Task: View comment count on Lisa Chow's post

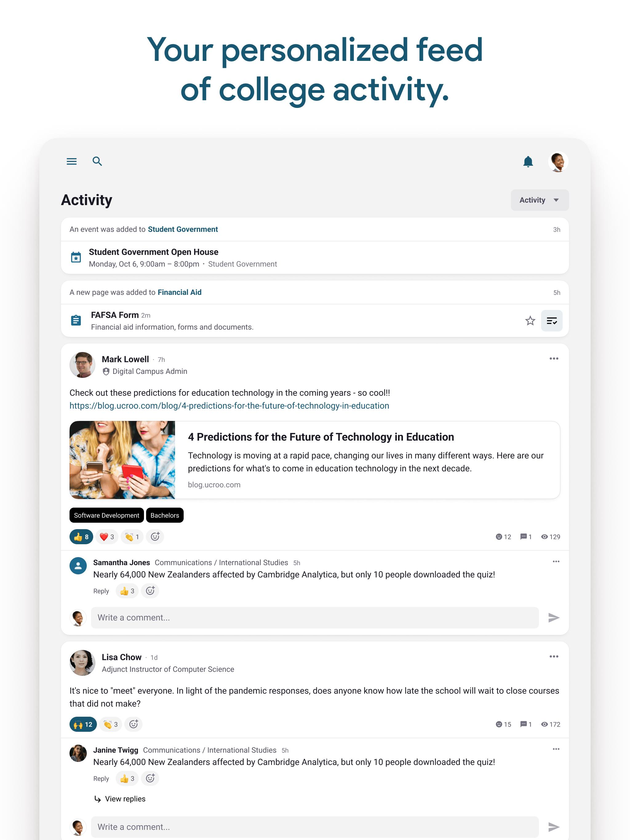Action: 526,724
